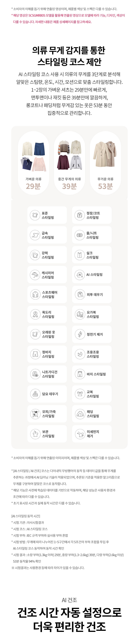
Task: Choose the 스포츠웨어 스타일링 course
Action: 47,295
